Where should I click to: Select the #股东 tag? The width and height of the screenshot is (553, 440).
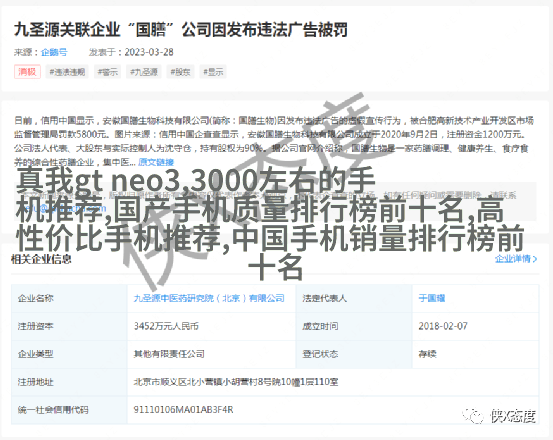(x=180, y=72)
